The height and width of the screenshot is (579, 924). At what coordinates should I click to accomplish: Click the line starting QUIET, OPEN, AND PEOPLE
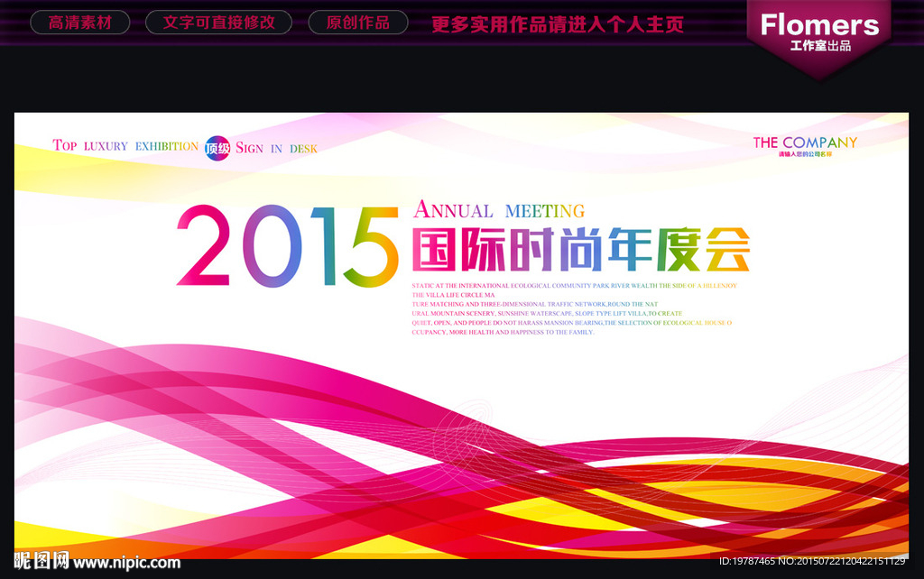571,323
